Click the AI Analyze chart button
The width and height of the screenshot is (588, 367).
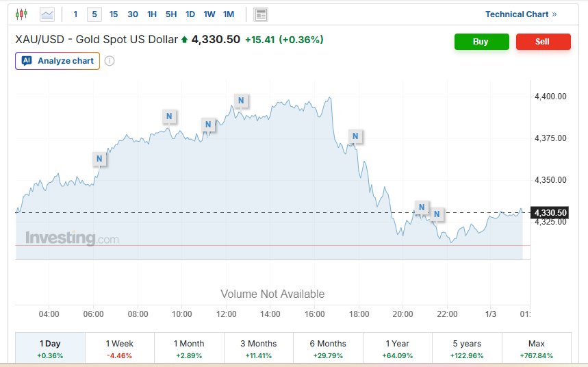point(57,61)
